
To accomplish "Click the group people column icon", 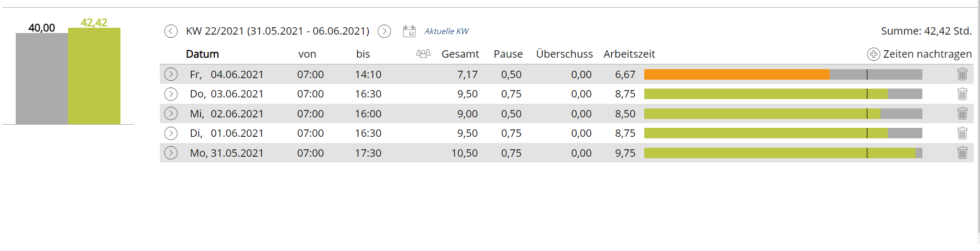I will [x=423, y=53].
